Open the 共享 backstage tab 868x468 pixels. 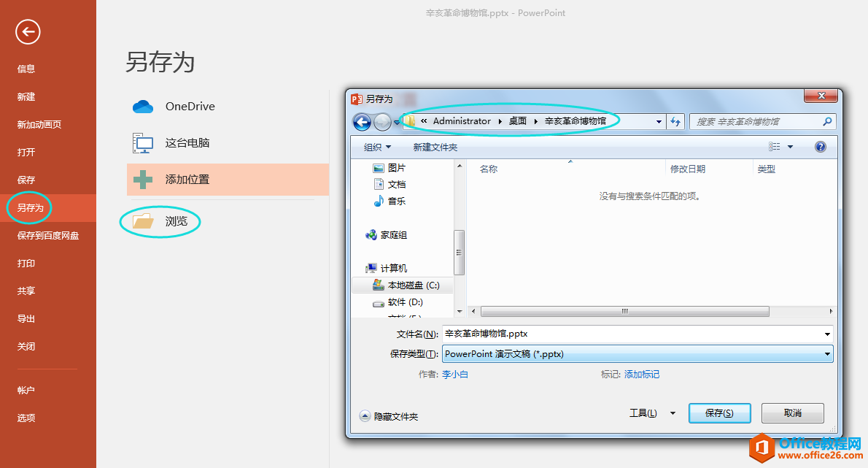[26, 291]
